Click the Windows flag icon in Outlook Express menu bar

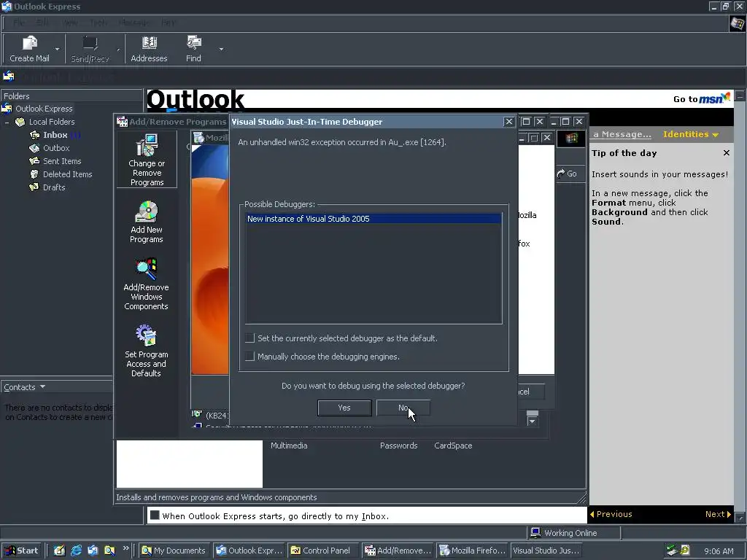737,23
